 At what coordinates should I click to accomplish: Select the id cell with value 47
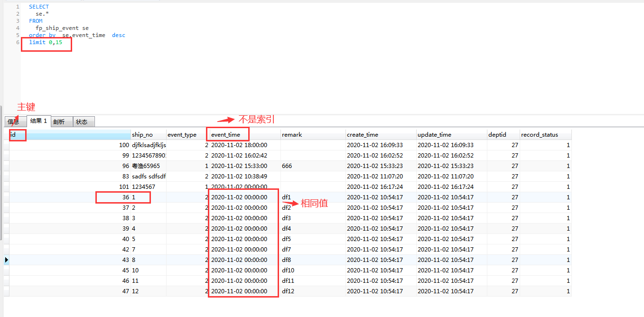70,291
